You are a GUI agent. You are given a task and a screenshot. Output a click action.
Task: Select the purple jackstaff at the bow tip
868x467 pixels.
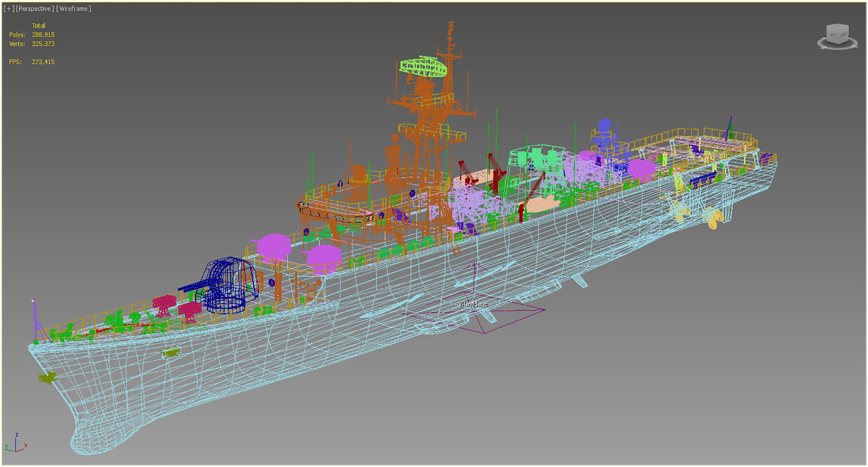click(36, 319)
